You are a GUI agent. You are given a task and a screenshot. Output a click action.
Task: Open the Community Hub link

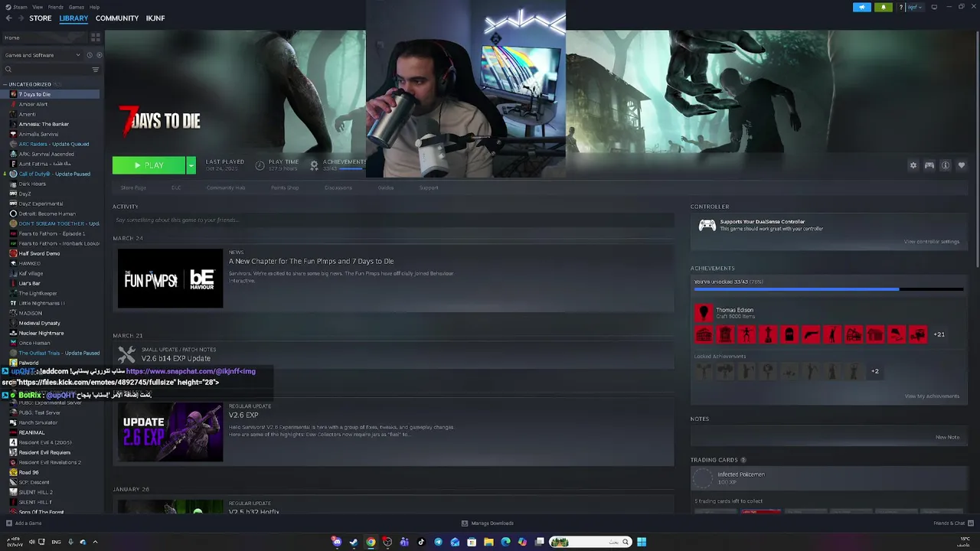point(226,187)
